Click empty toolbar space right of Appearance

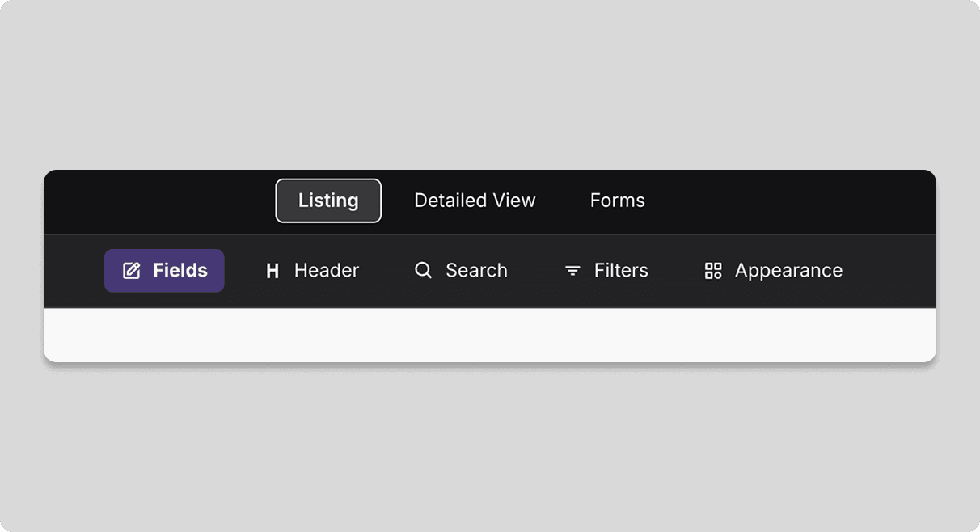889,271
